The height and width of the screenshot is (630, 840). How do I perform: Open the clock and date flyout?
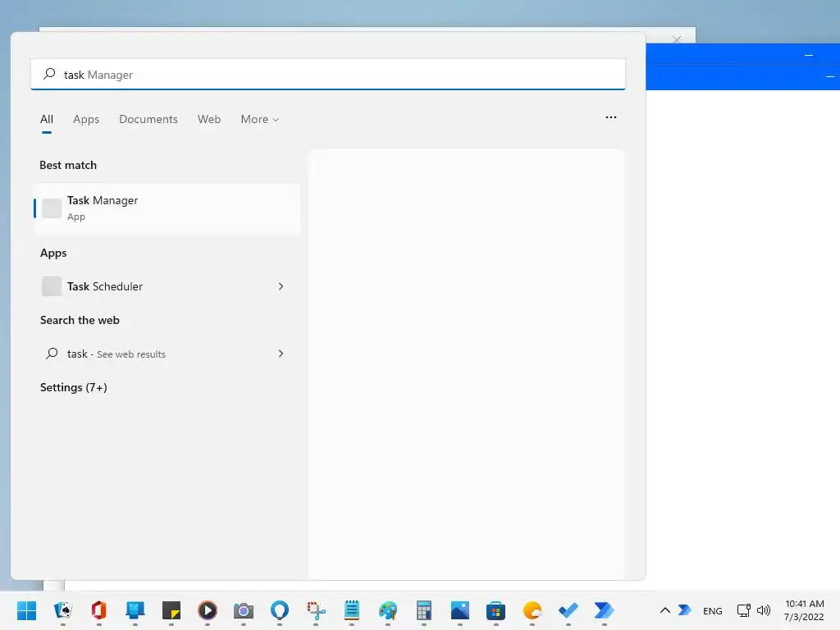[804, 610]
